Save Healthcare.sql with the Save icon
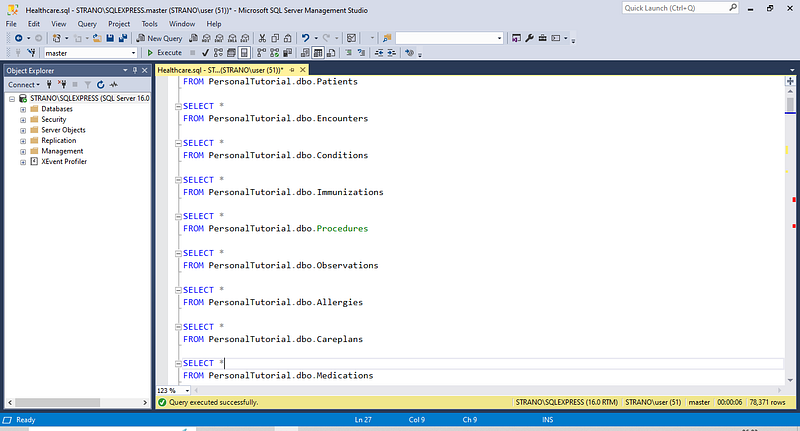The image size is (800, 431). point(110,38)
